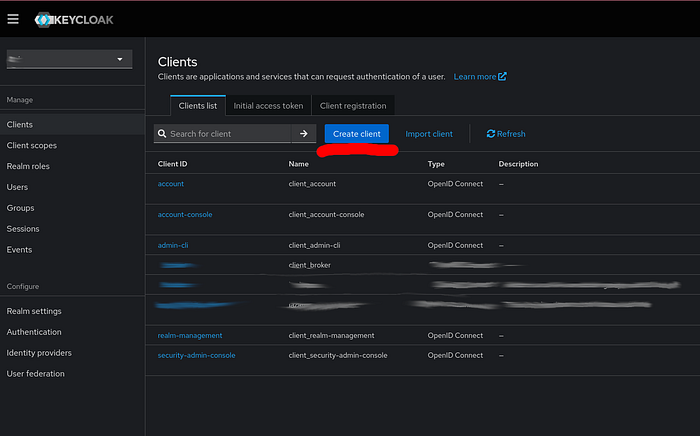This screenshot has width=700, height=436.
Task: Switch to the Clients list tab
Action: 198,106
